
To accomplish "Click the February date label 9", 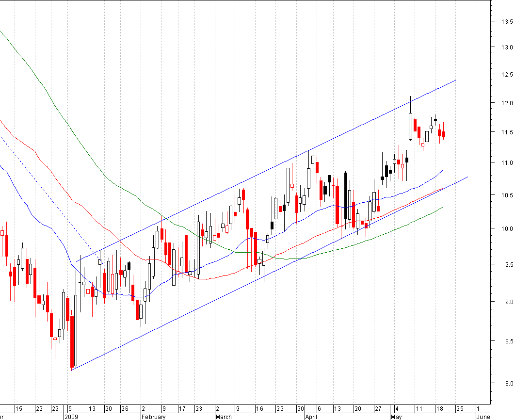I will (164, 409).
